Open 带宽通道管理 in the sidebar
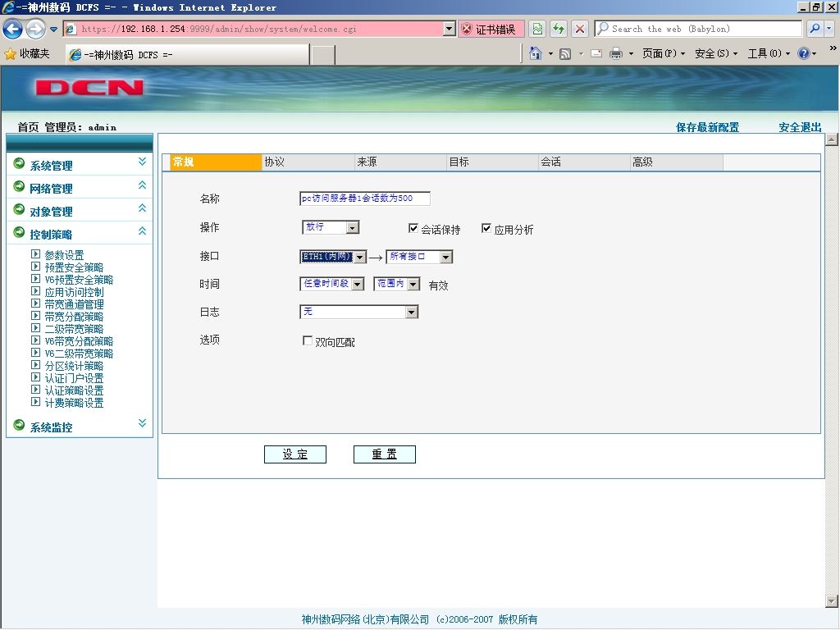Screen dimensions: 840x630 pyautogui.click(x=74, y=304)
